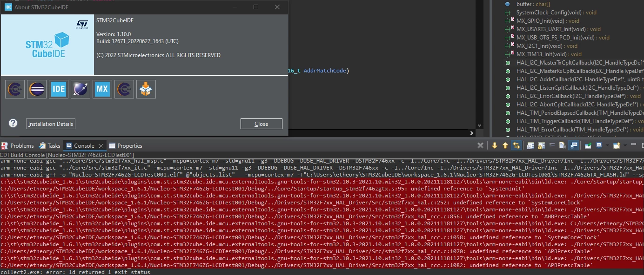Click the blue MX feature icon

tap(102, 89)
